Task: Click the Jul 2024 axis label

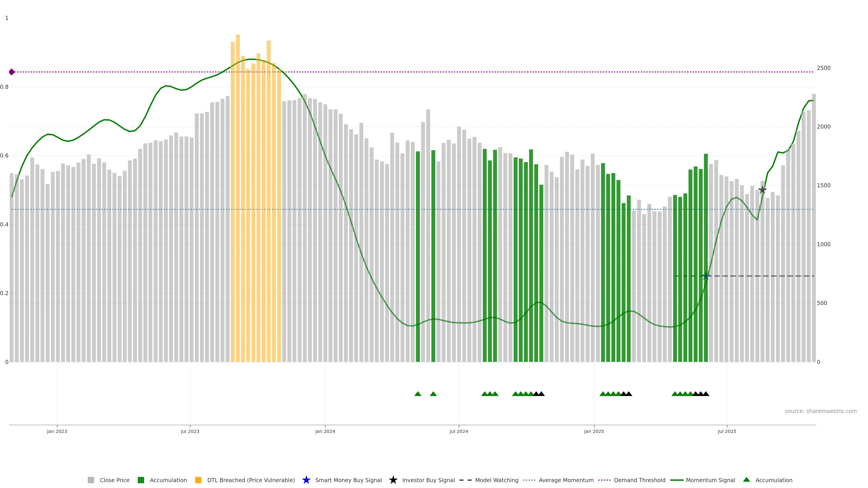Action: click(x=459, y=432)
